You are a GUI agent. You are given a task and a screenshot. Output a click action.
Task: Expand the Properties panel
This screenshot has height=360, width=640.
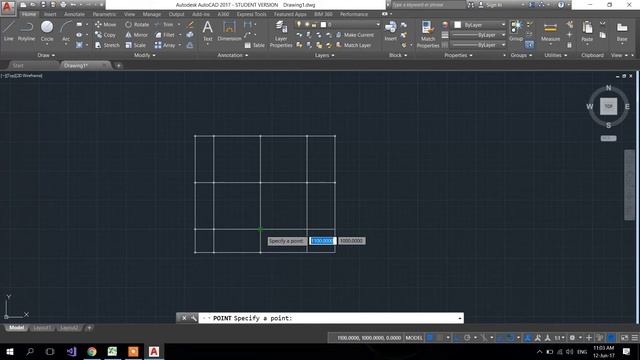458,55
